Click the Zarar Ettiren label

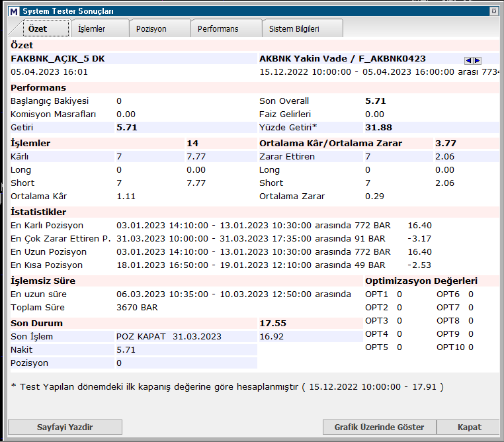click(x=286, y=156)
